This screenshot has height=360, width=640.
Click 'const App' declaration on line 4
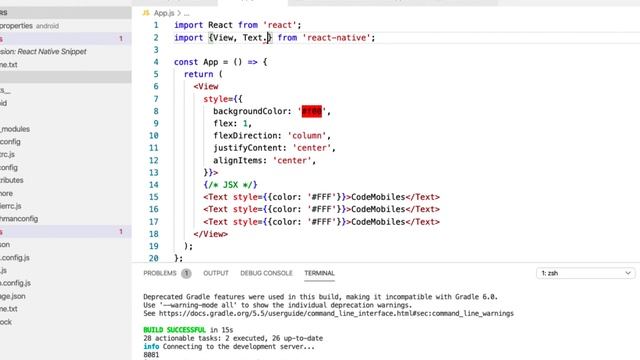196,62
